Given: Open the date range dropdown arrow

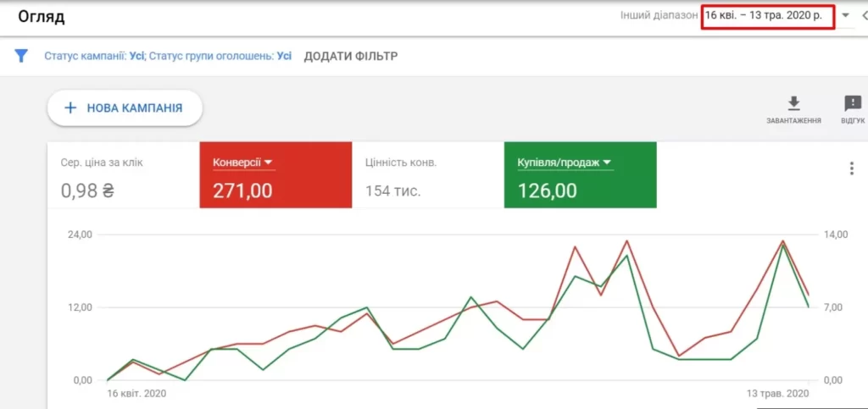Looking at the screenshot, I should [x=845, y=15].
